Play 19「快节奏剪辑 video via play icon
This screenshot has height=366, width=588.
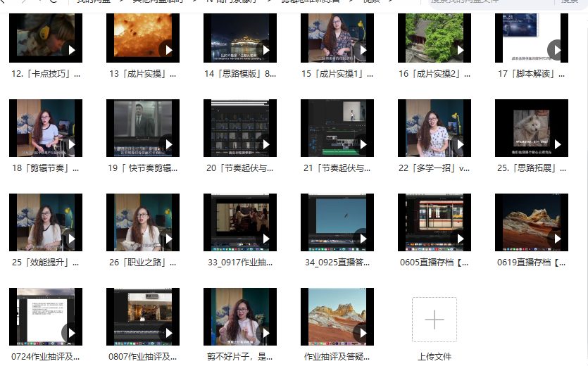point(168,144)
